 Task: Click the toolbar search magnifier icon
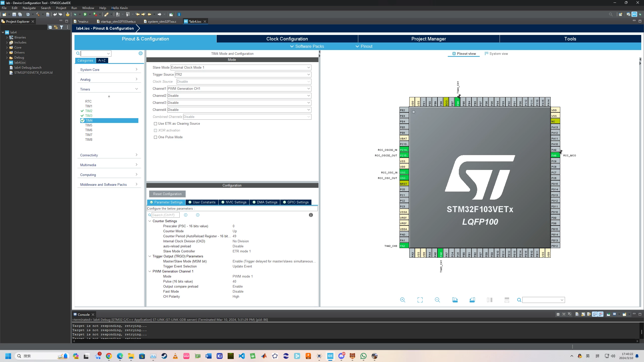pos(611,15)
